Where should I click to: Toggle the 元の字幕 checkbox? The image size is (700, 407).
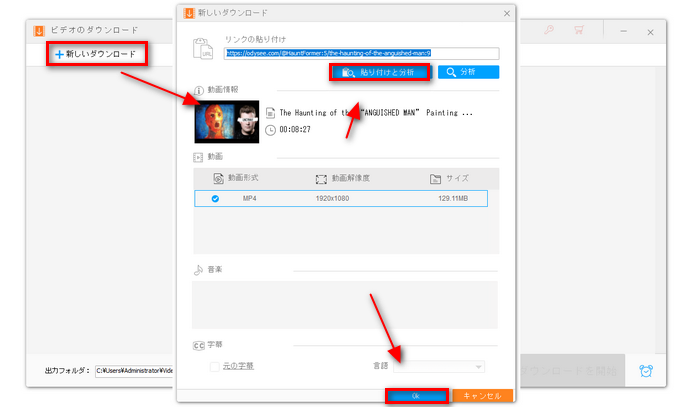click(215, 366)
